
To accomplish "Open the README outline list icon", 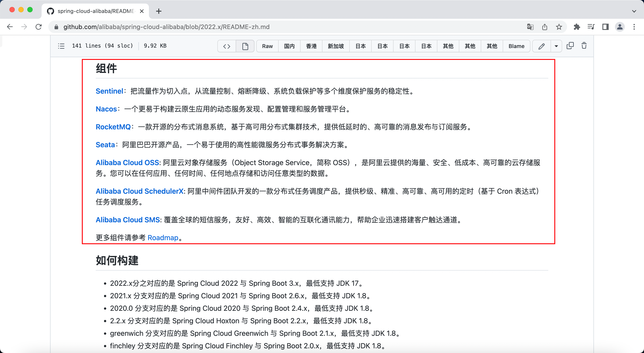I will pos(61,46).
